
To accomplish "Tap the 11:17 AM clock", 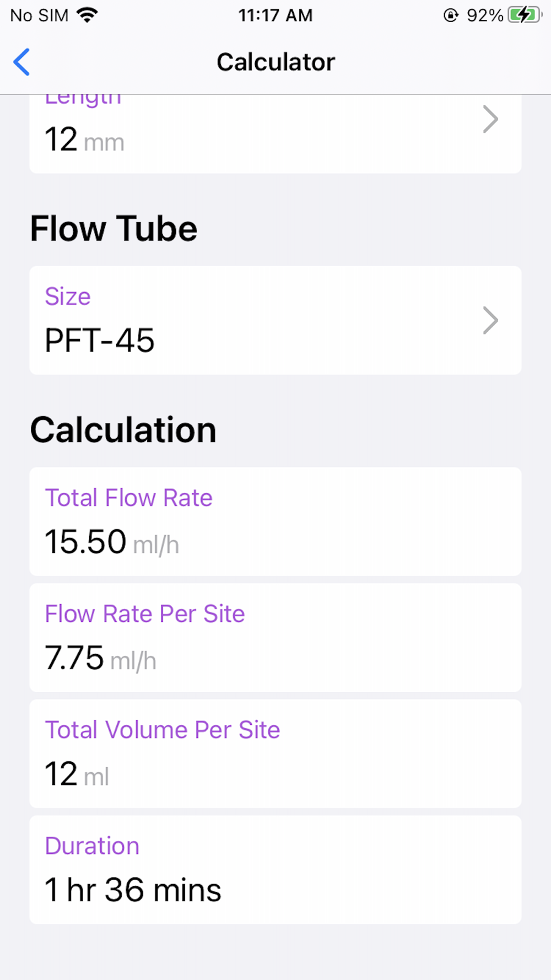I will pyautogui.click(x=275, y=15).
